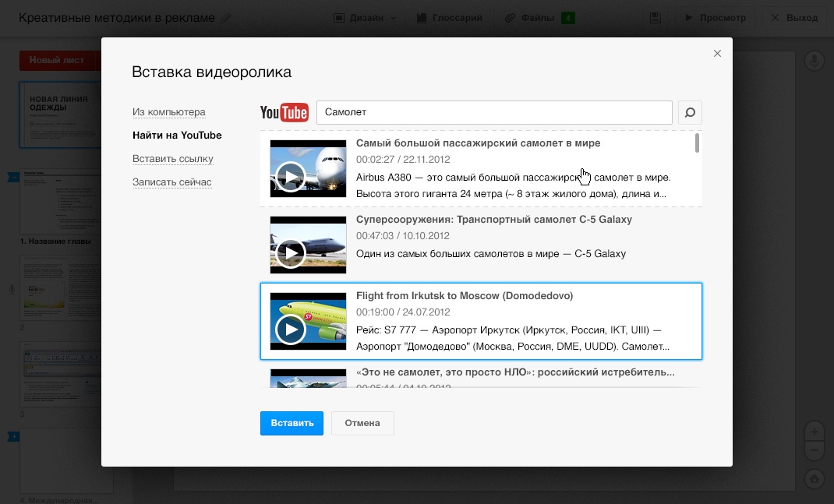Click the 00:02:27 / 22.11.2012 date text
Screen dimensions: 834x504
403,160
